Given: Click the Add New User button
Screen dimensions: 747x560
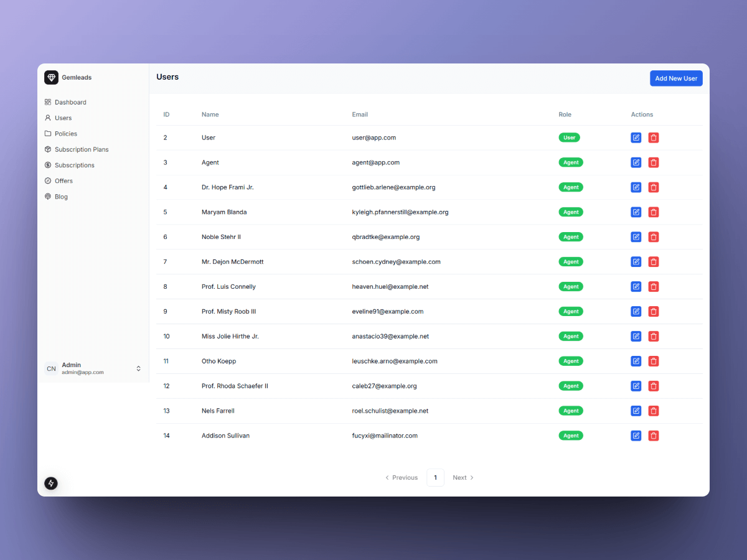Looking at the screenshot, I should [676, 78].
